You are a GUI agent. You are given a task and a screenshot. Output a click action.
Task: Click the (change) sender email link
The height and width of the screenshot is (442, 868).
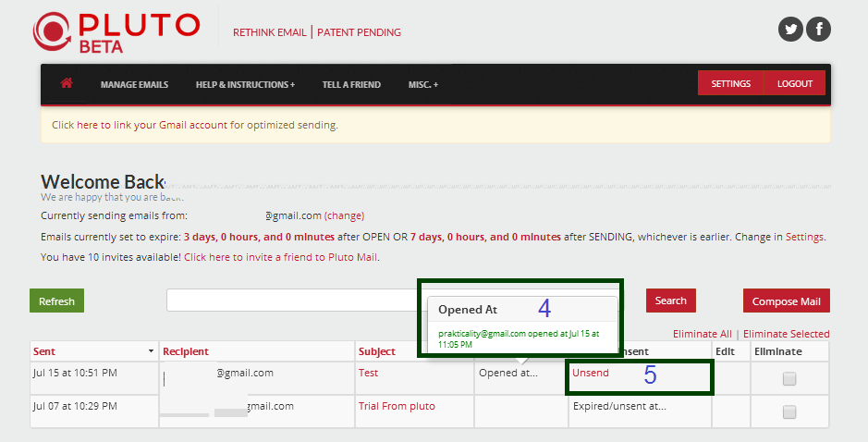[x=344, y=215]
